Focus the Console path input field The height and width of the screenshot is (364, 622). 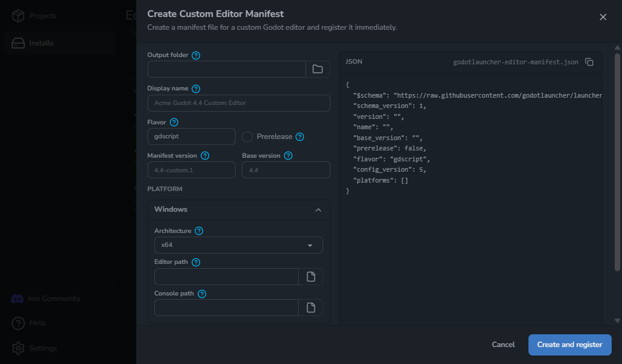click(x=226, y=308)
